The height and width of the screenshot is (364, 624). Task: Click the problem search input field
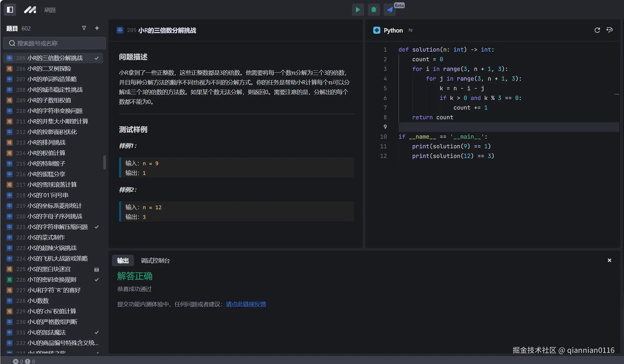55,43
